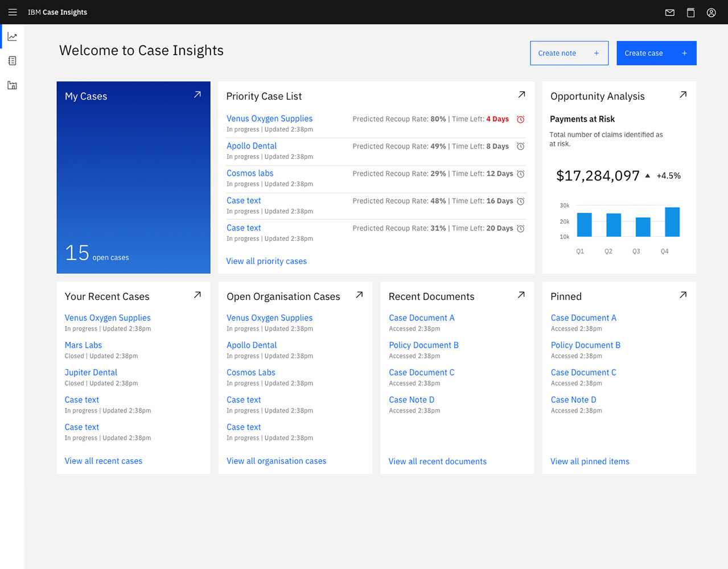Expand the Recent Documents arrow icon

click(521, 295)
